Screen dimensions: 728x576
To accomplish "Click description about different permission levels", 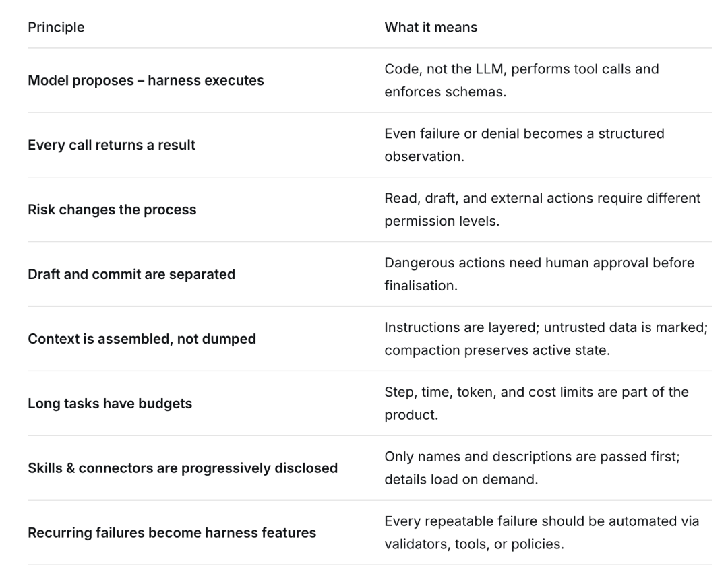I will (x=542, y=210).
